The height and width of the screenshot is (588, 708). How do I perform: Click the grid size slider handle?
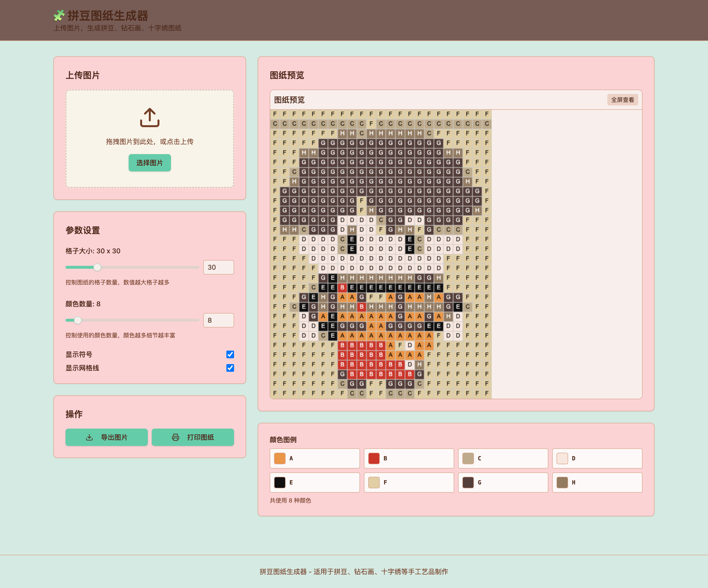97,267
